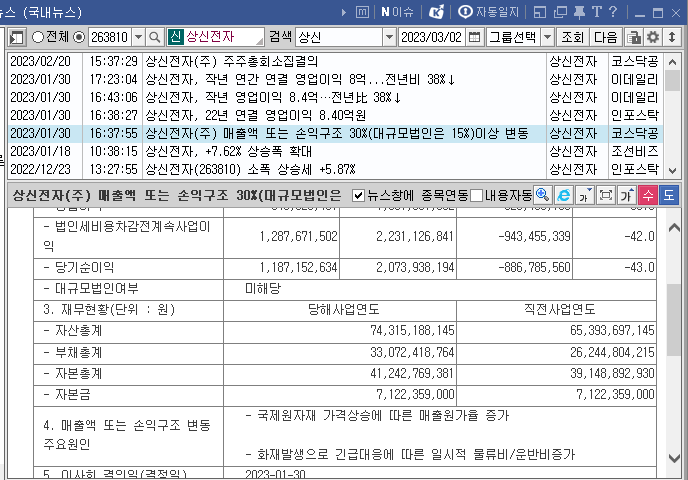Click the date field 2023/03/02

[432, 37]
